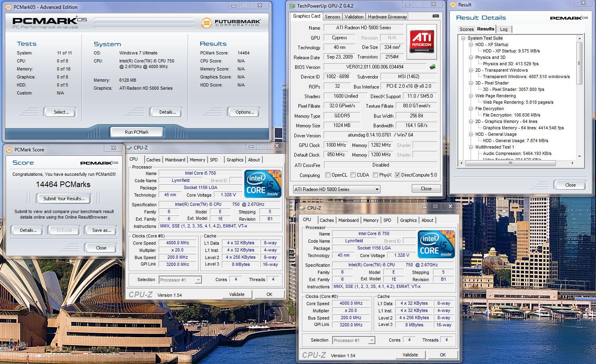Open SPD tab in lower CPU-Z
Viewport: 596px width, 364px height.
tap(387, 220)
